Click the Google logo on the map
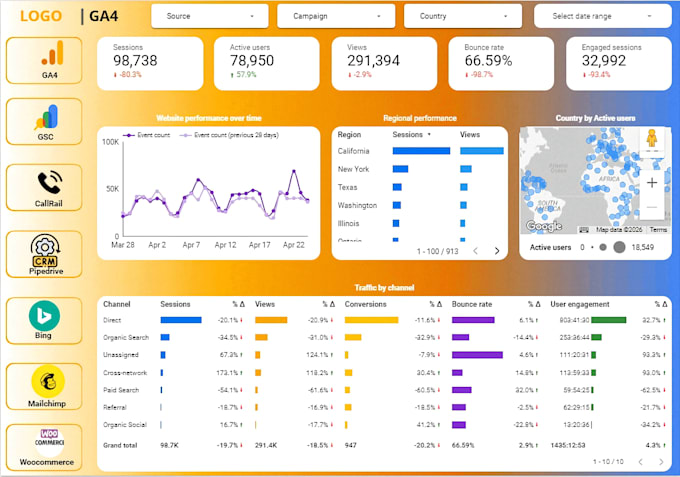 click(x=544, y=226)
